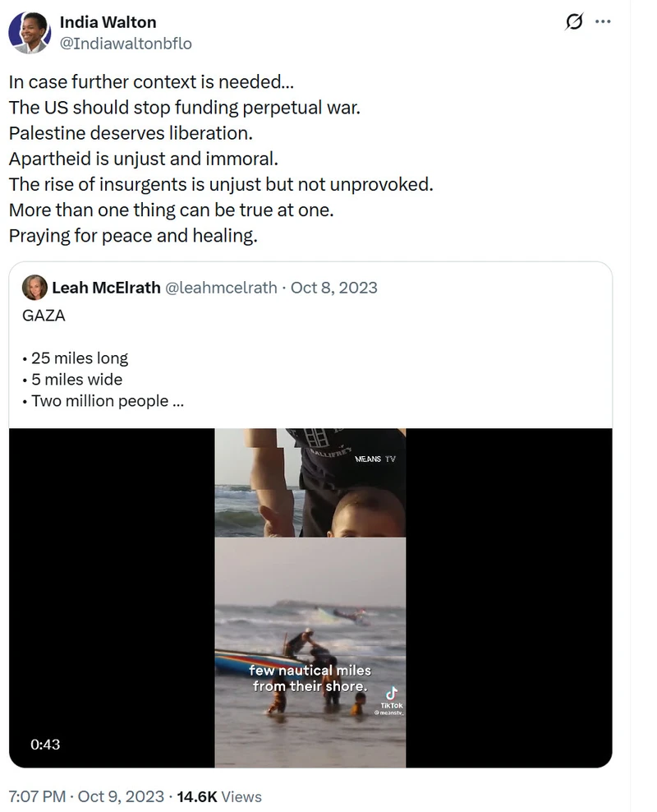Viewport: 657px width, 812px height.
Task: Open the quoted tweet's Oct 8, 2023 date
Action: pyautogui.click(x=333, y=288)
